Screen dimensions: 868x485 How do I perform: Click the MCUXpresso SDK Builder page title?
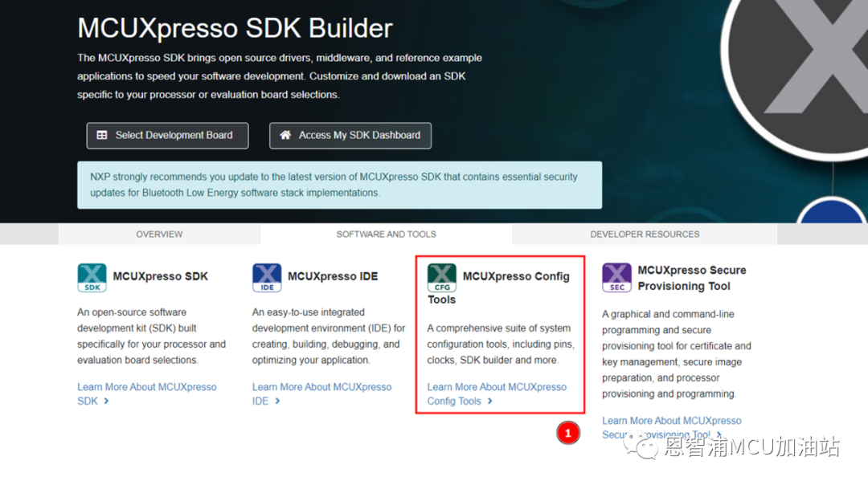(235, 28)
